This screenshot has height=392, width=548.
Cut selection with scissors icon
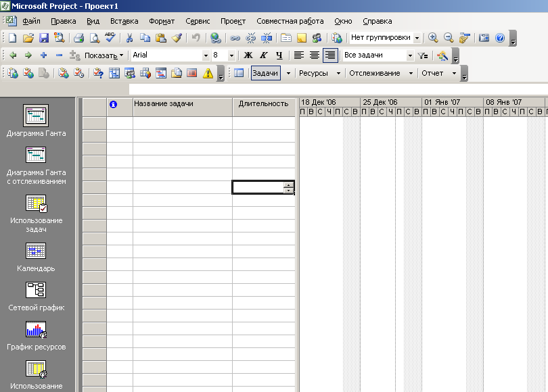(x=129, y=38)
